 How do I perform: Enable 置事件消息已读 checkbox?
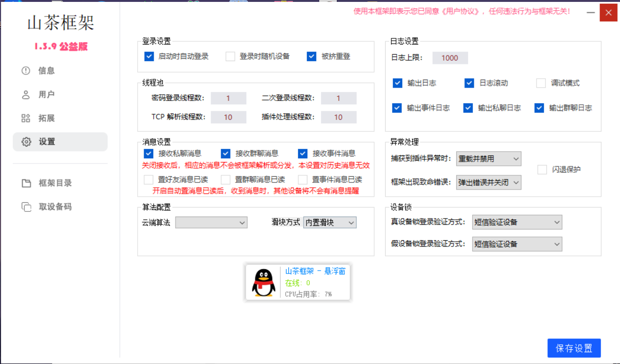tap(303, 180)
